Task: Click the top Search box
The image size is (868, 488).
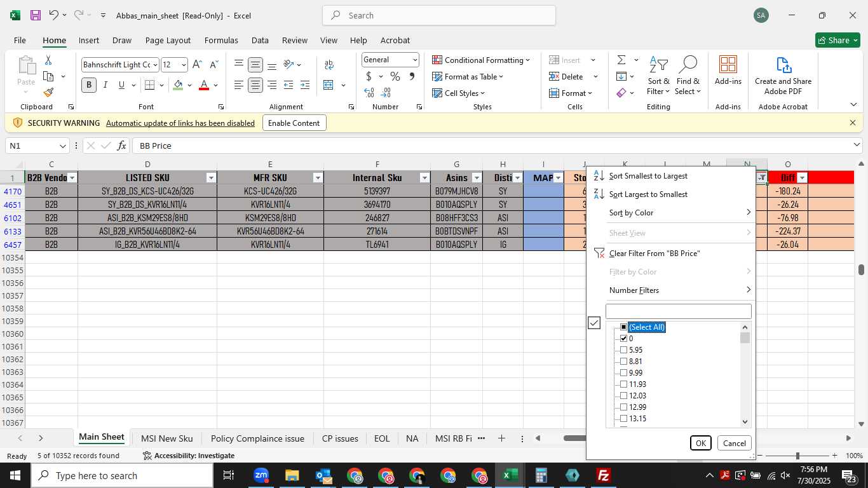Action: [439, 15]
